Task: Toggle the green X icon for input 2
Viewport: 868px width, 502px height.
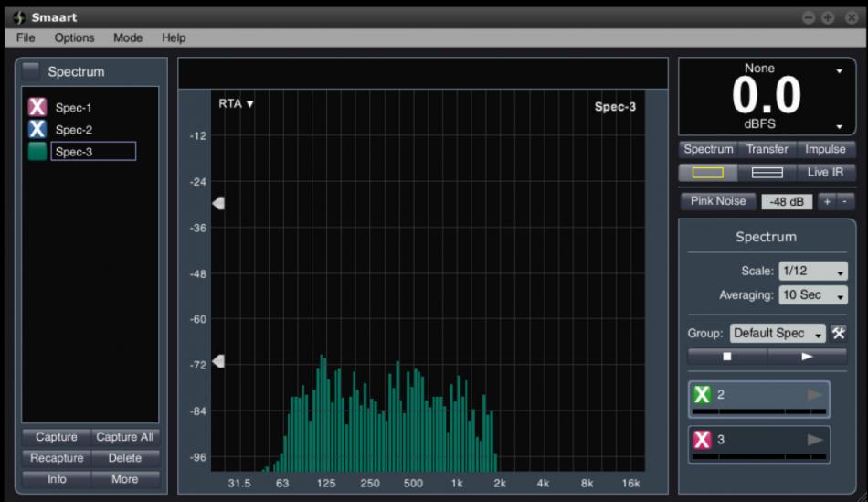Action: click(702, 394)
